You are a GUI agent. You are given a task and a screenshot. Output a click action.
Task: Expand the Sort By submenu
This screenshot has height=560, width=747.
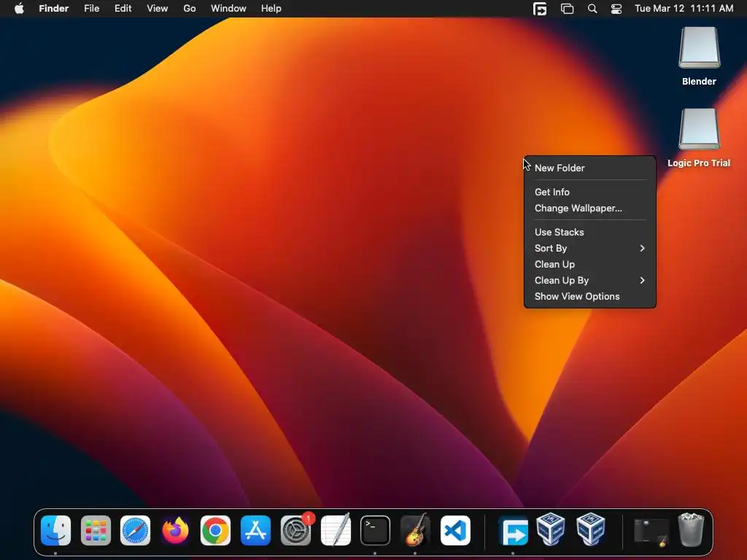[589, 248]
